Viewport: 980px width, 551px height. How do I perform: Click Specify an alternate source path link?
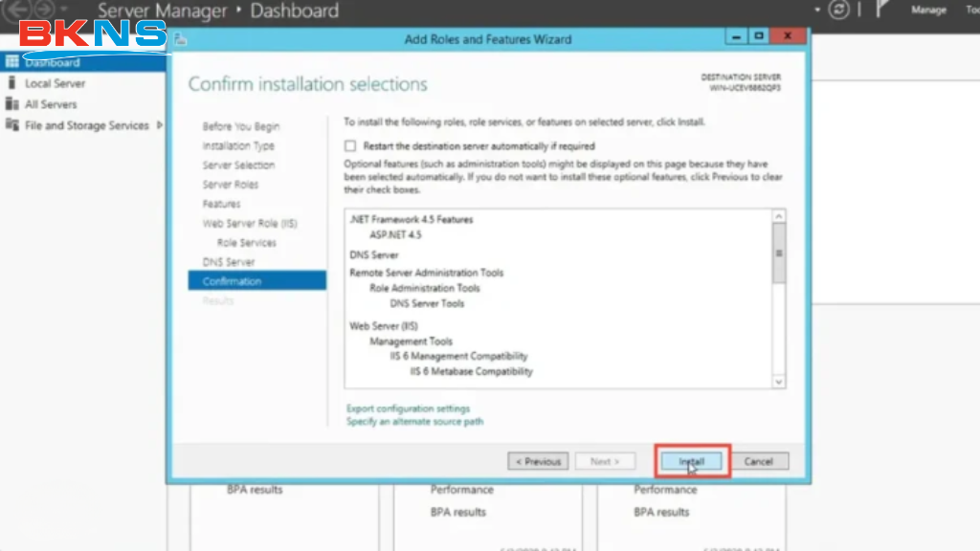tap(414, 421)
